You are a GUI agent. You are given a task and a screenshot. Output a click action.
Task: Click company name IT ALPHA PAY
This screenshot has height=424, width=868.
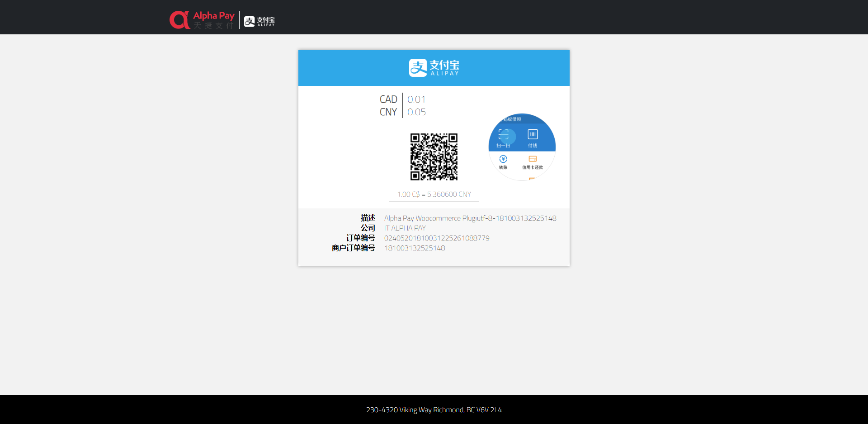click(405, 228)
